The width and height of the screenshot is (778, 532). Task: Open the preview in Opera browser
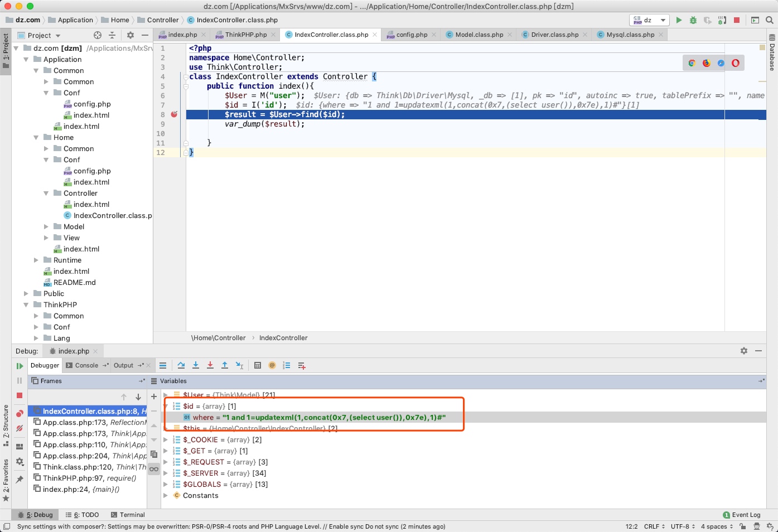[736, 63]
